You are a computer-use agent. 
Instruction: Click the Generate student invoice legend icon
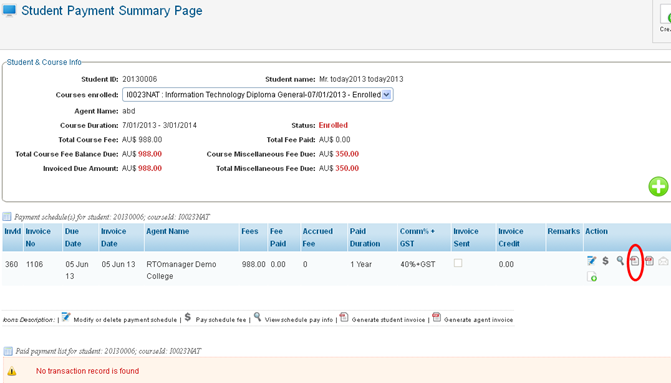(344, 317)
